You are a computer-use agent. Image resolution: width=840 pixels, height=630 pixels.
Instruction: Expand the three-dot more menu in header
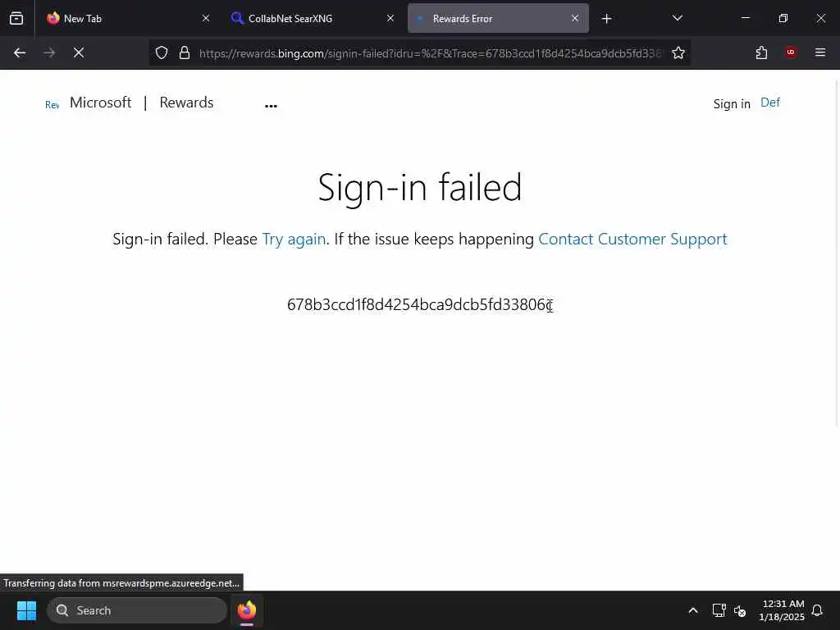(x=271, y=106)
